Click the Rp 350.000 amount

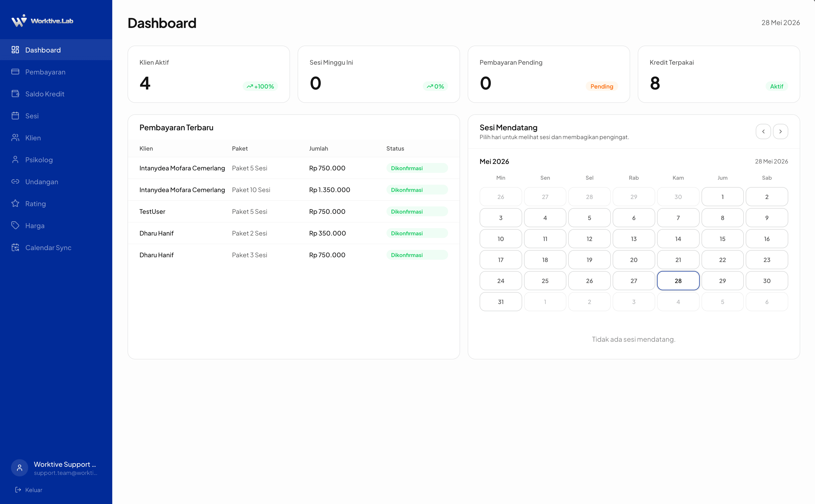point(327,233)
